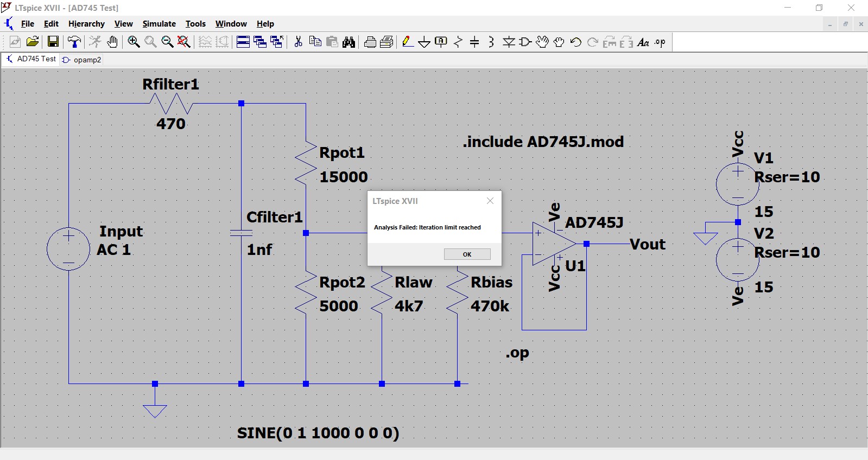868x460 pixels.
Task: Select the Drag closed-hand tool
Action: tap(559, 42)
